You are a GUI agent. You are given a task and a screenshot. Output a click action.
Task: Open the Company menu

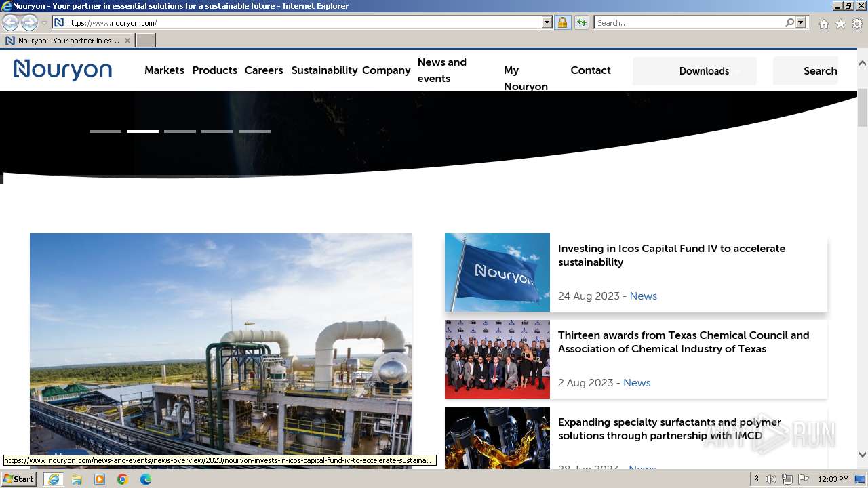[387, 70]
